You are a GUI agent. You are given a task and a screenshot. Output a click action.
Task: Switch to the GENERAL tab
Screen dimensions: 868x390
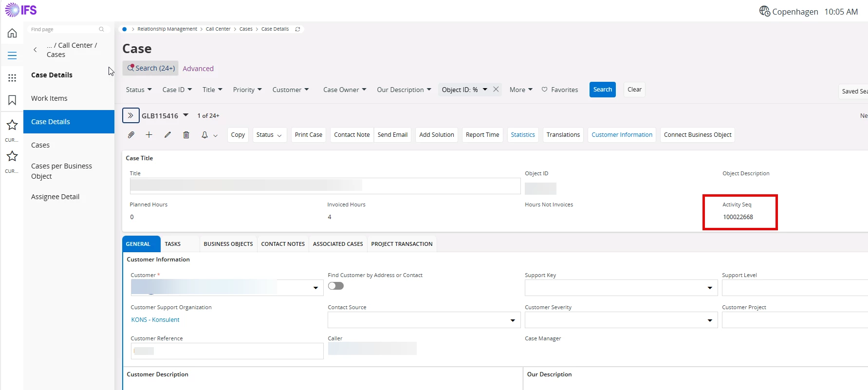[x=141, y=244]
